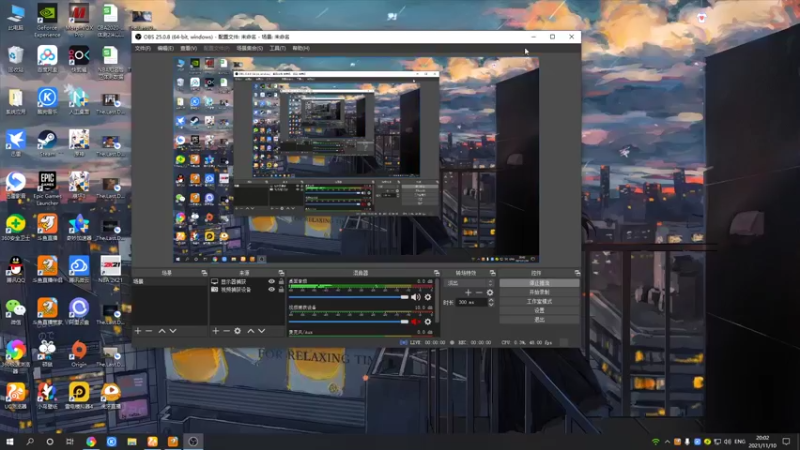Open source properties gear in the Sources panel
This screenshot has width=800, height=450.
click(x=238, y=331)
